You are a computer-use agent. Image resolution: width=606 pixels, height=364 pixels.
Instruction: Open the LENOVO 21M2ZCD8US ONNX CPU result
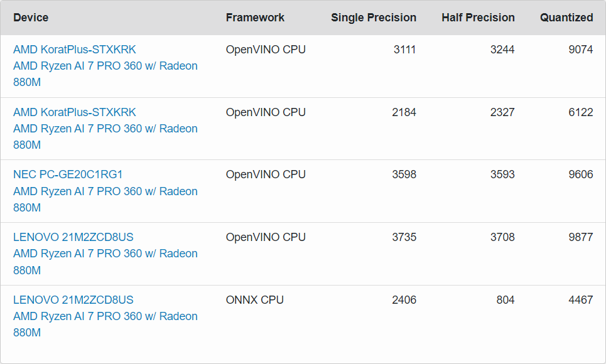[73, 300]
